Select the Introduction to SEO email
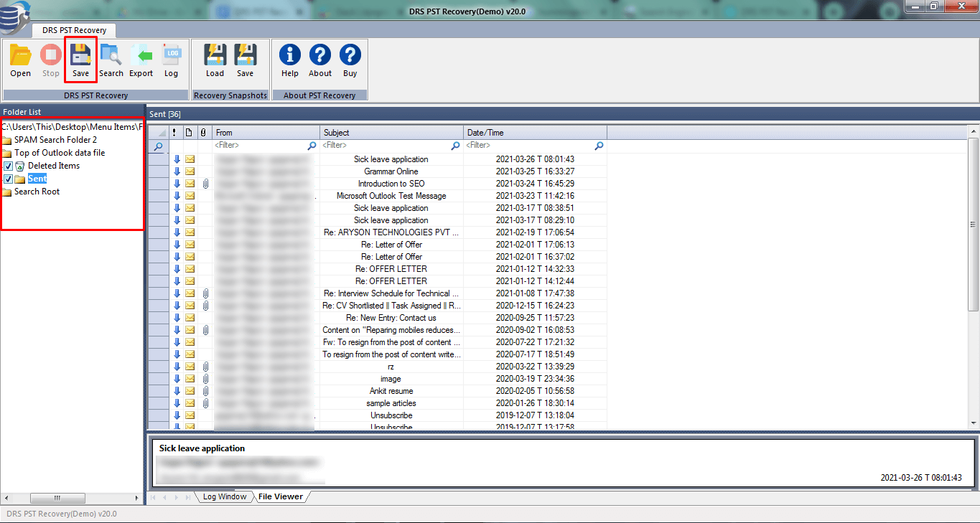 pos(391,184)
